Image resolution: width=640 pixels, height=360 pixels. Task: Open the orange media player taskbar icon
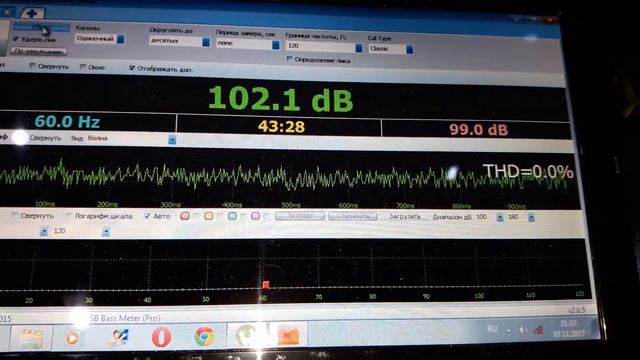coord(73,338)
